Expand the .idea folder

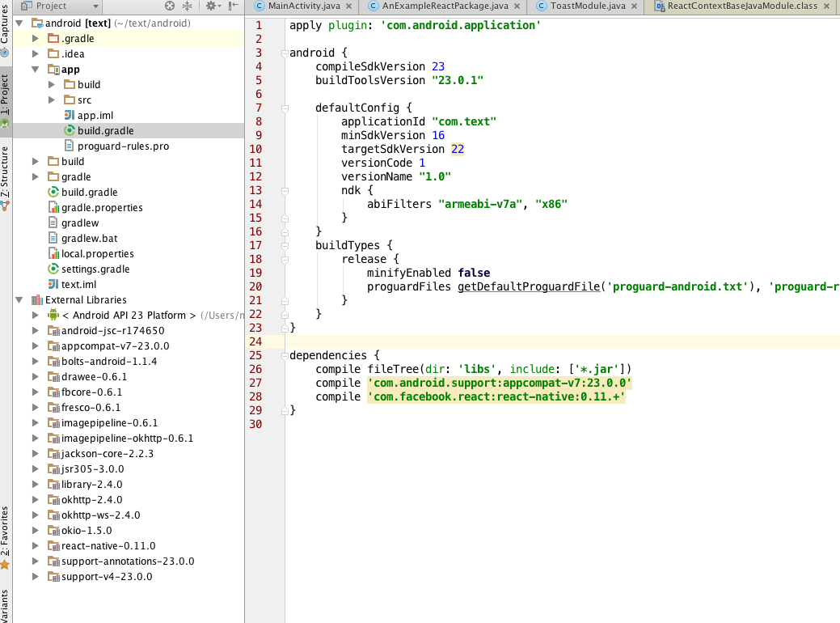(36, 53)
